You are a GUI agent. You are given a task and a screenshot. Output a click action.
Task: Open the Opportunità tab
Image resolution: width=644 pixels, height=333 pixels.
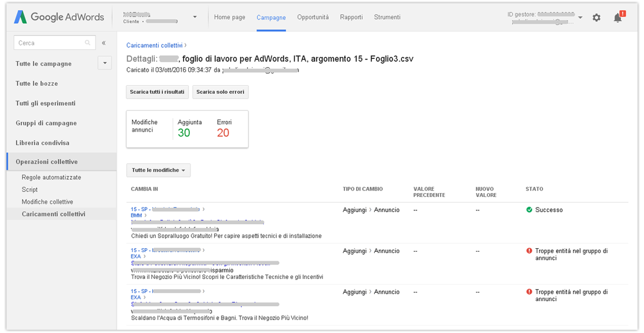pyautogui.click(x=313, y=17)
